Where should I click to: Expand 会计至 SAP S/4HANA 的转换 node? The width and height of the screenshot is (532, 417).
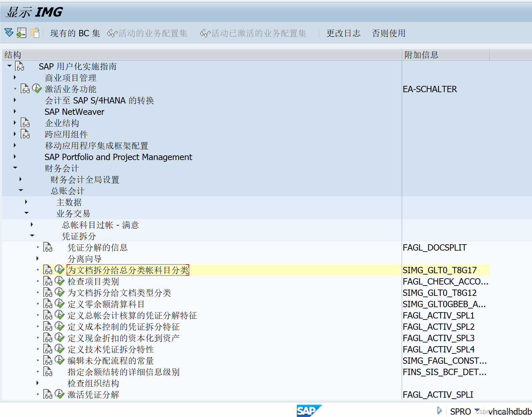15,100
